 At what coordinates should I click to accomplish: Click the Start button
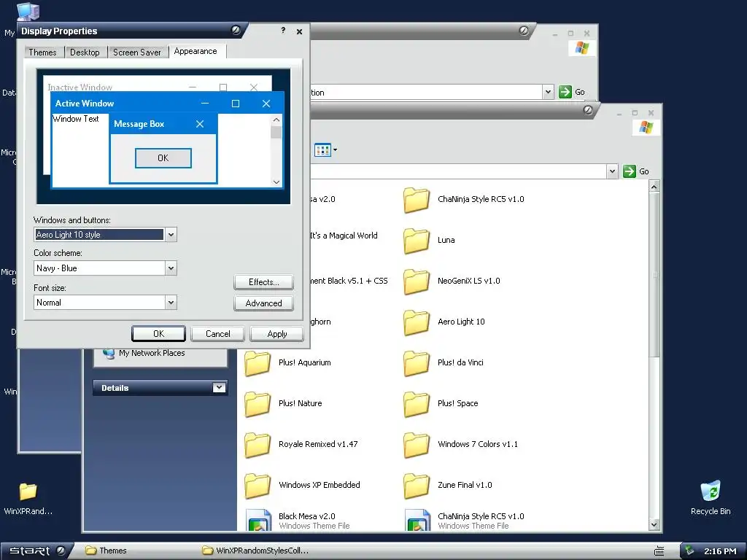pos(36,551)
